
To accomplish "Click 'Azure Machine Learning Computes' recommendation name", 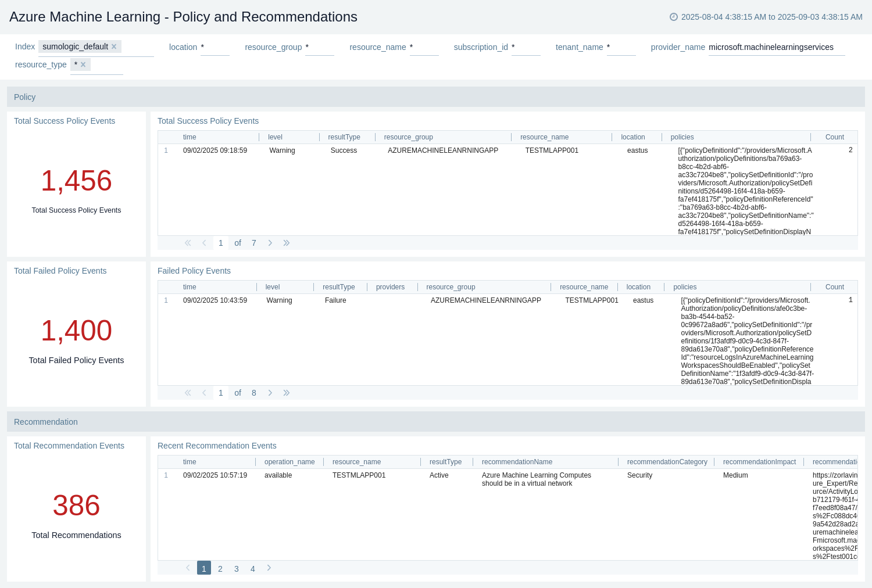I will [536, 475].
